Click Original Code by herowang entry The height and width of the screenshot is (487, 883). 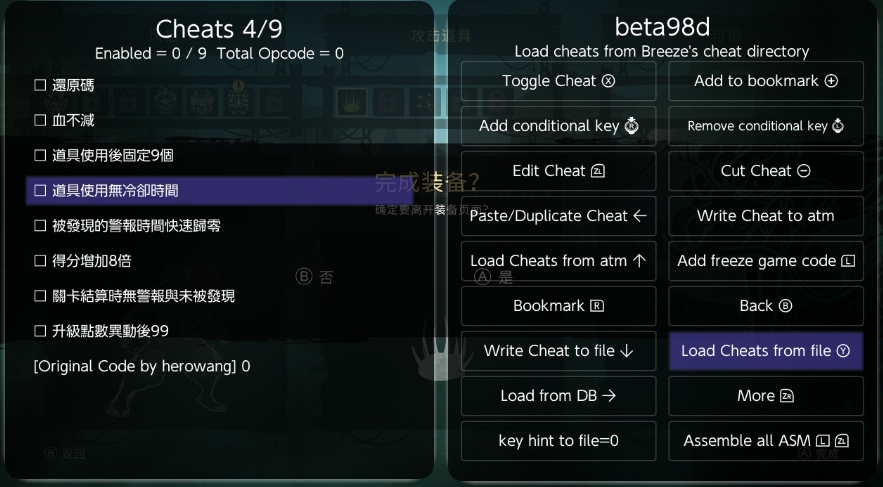[142, 366]
